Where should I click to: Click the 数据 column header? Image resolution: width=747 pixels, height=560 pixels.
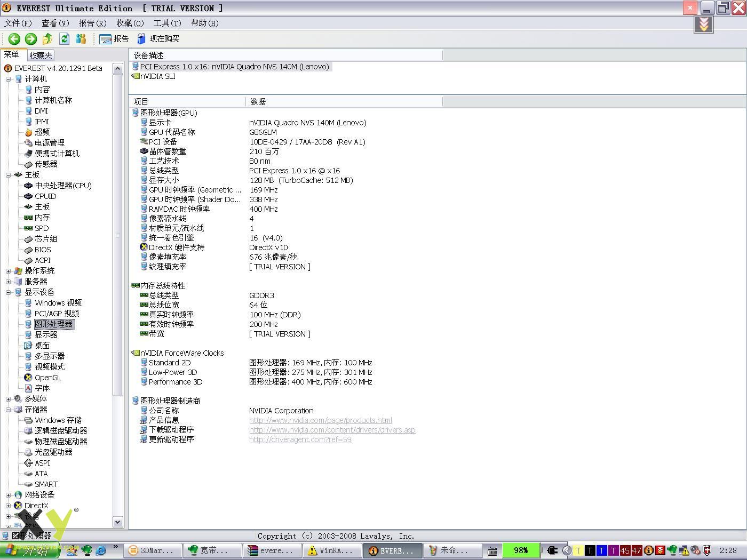click(344, 101)
